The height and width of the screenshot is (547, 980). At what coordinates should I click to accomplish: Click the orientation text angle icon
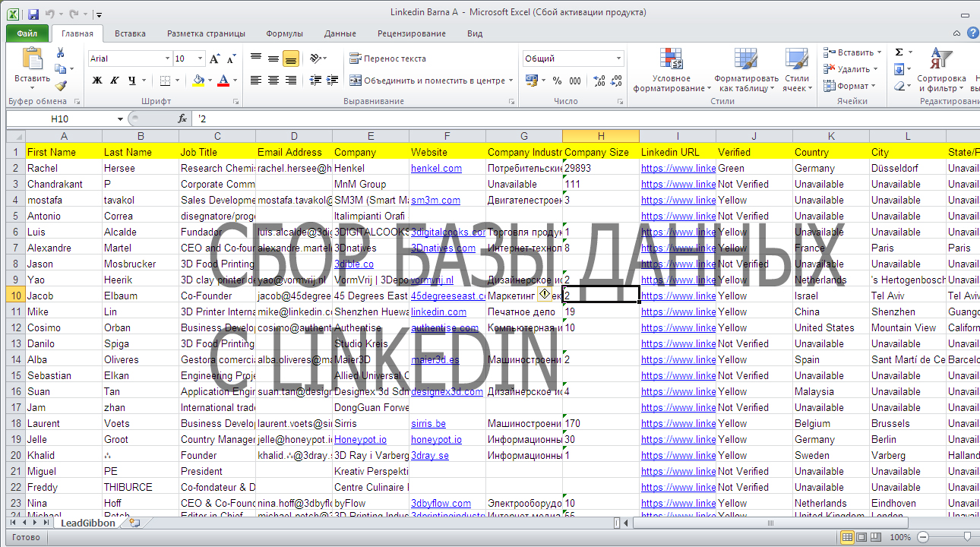click(316, 58)
